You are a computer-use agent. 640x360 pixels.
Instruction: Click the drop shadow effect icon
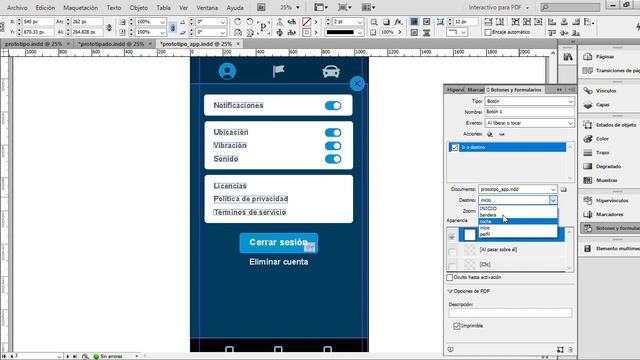point(386,22)
